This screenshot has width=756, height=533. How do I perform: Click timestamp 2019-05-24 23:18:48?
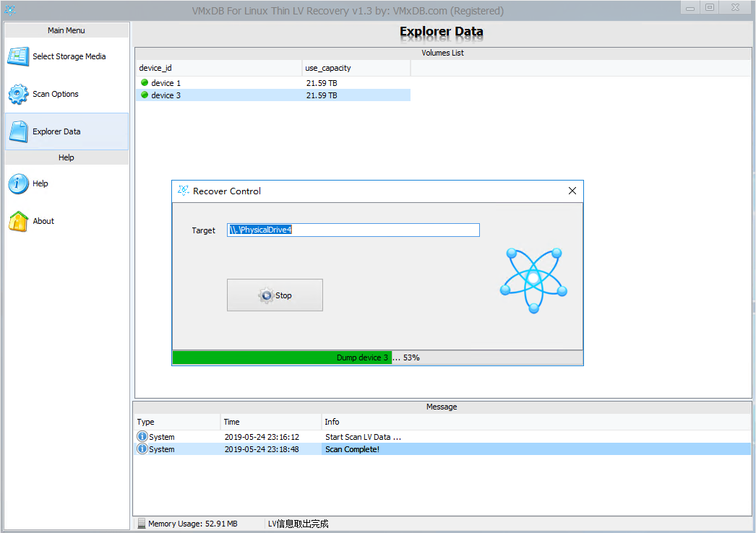[262, 449]
